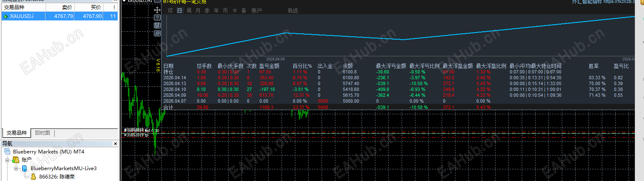Click the restore-window icon below 禁

157,33
